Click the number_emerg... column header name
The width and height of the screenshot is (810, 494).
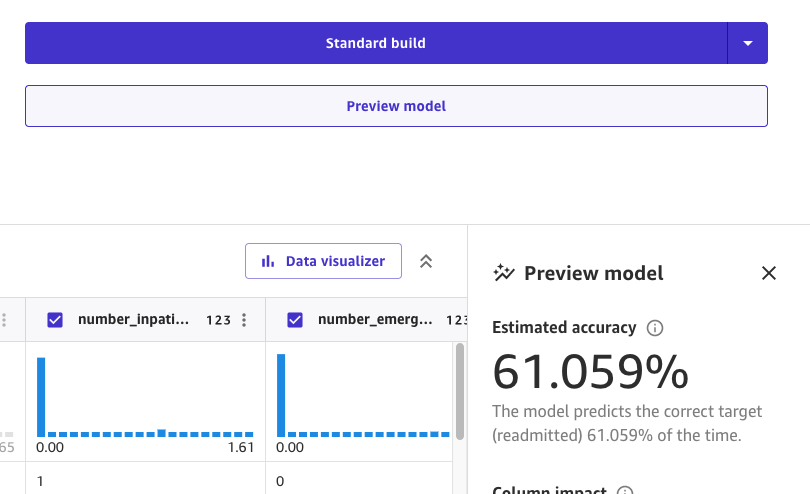(375, 320)
